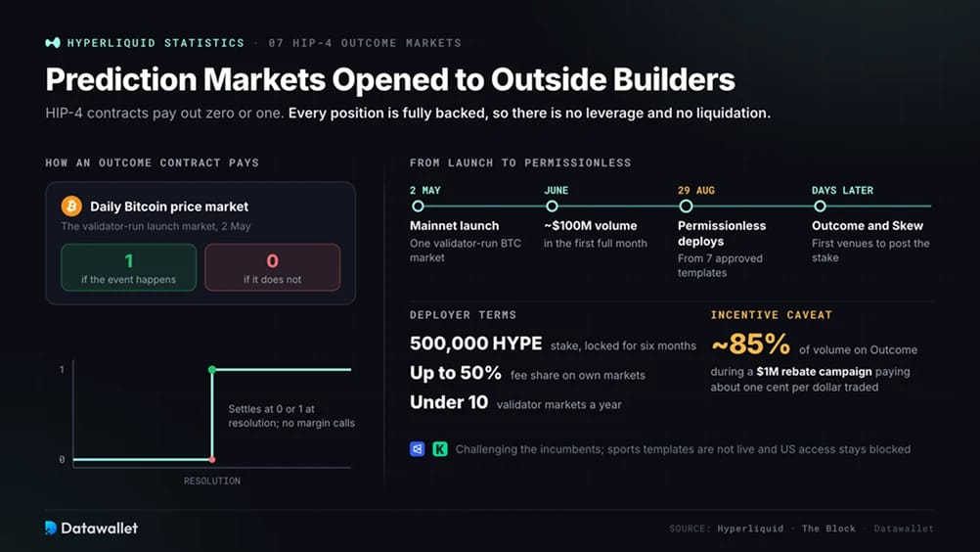Click the Datawallet source text at bottom right
This screenshot has height=552, width=980.
(904, 529)
